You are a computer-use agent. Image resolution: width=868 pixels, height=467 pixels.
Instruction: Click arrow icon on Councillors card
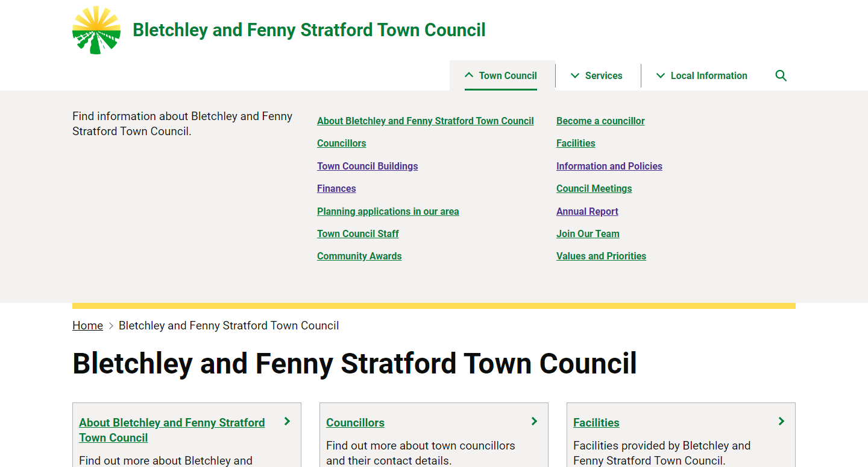534,421
